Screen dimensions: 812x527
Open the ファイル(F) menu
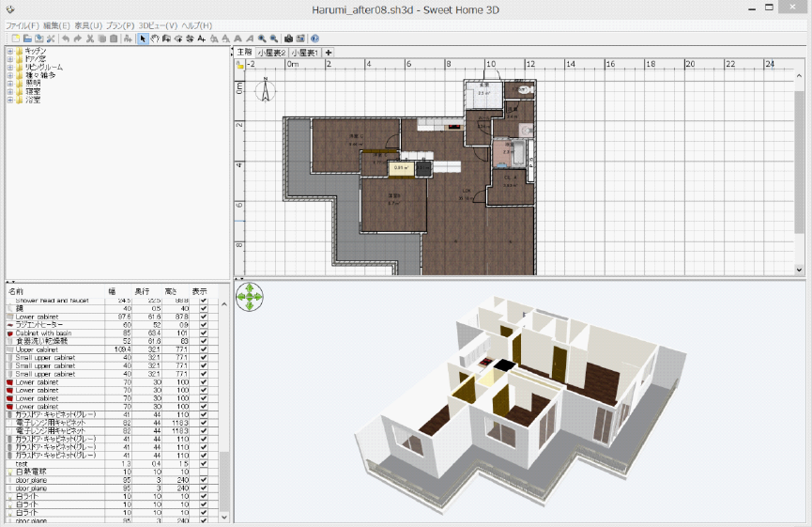[x=23, y=25]
